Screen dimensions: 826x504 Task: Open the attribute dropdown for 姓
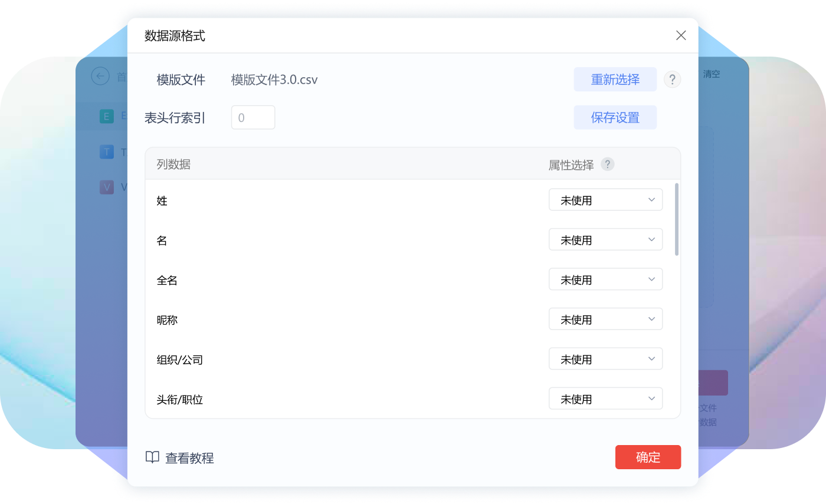click(x=605, y=199)
